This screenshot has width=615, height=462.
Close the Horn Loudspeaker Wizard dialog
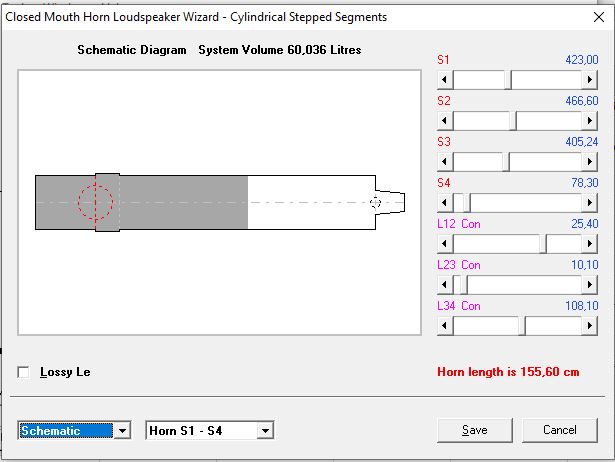pyautogui.click(x=599, y=17)
